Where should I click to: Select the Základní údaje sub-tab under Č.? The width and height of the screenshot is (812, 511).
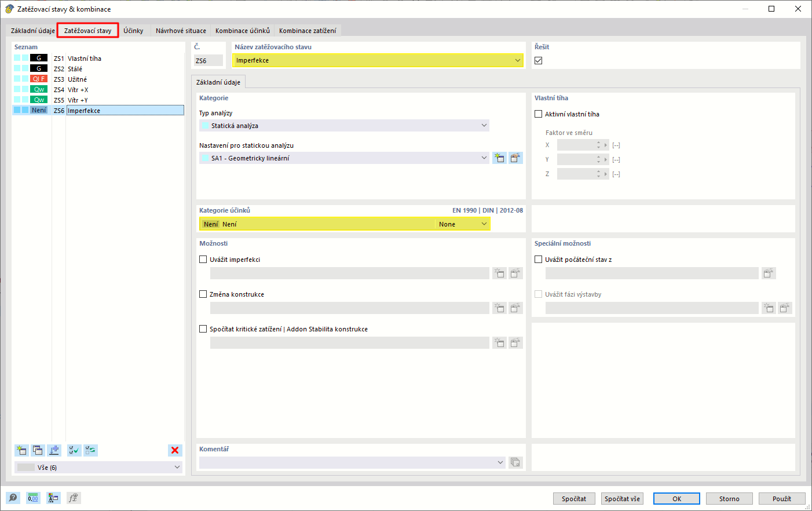coord(218,82)
